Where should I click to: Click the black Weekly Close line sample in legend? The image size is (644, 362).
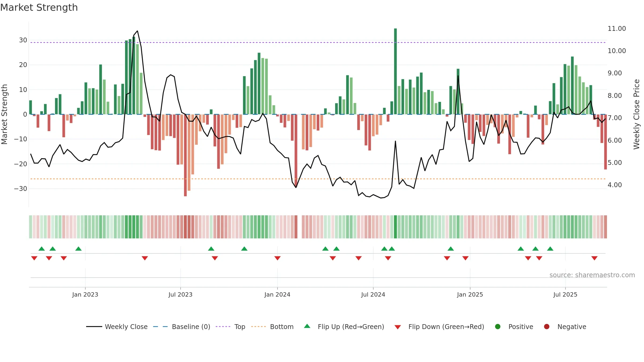tap(94, 327)
